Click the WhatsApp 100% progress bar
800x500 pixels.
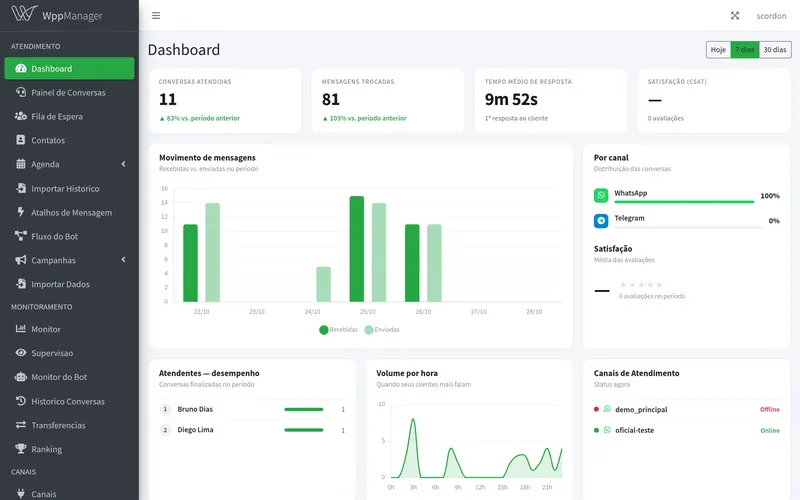(x=684, y=202)
